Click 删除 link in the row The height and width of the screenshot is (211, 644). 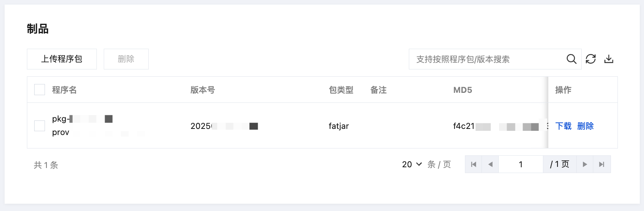pyautogui.click(x=586, y=126)
